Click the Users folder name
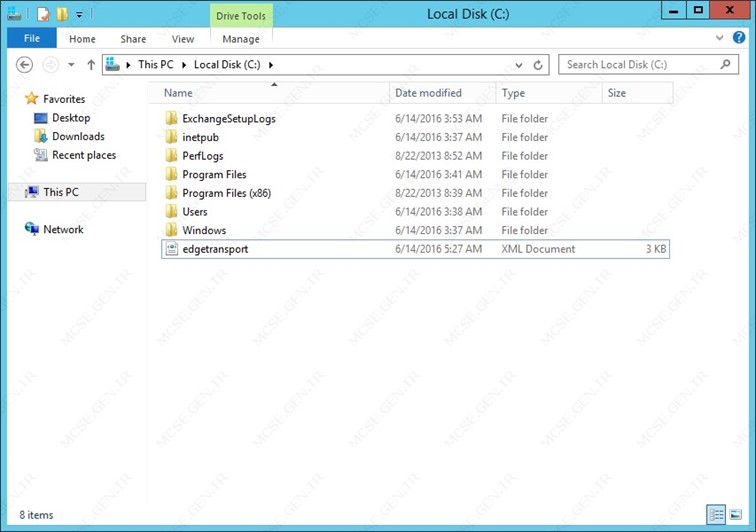 point(195,212)
